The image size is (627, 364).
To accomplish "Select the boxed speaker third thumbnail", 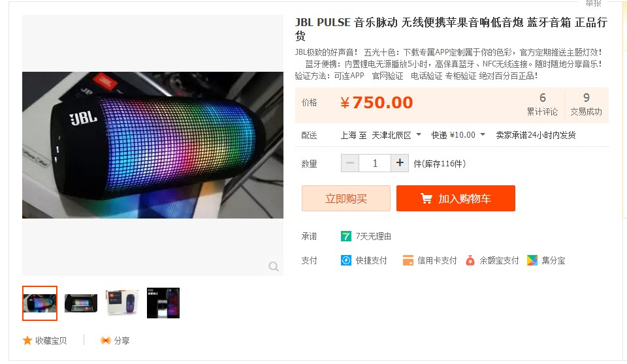I will click(122, 303).
